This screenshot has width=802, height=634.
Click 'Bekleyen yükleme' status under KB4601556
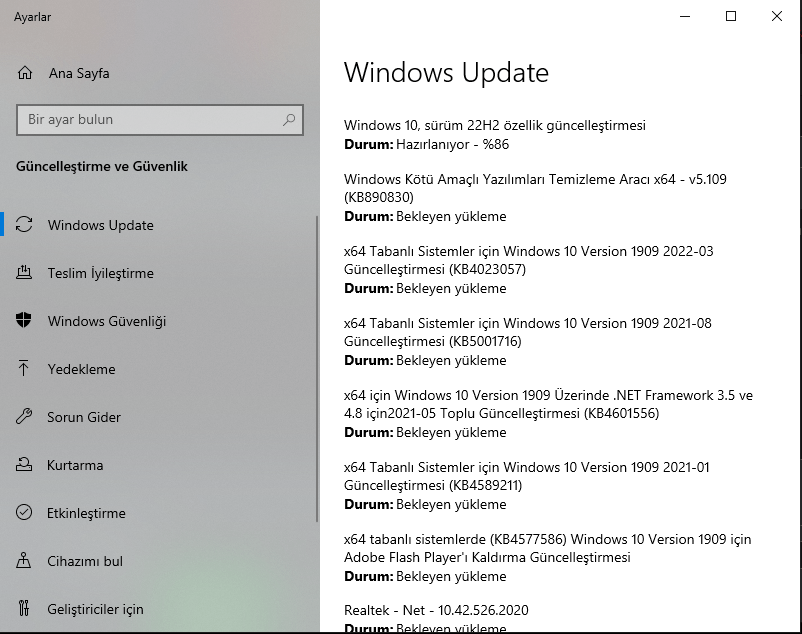451,433
